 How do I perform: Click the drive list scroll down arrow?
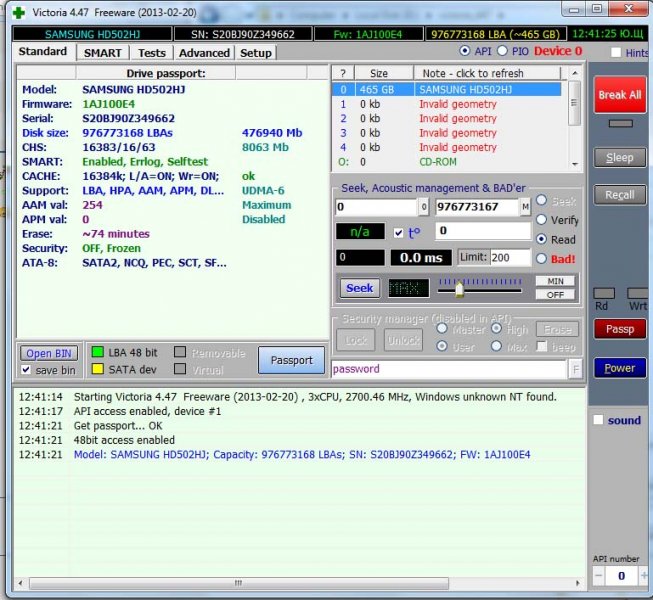coord(575,164)
